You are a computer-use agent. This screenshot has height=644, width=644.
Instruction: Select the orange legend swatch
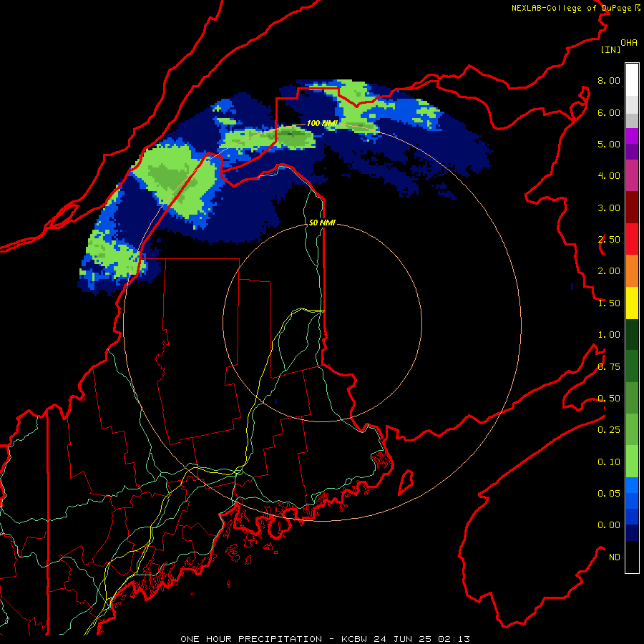632,271
